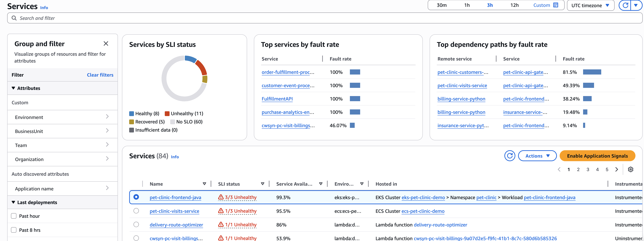Image resolution: width=644 pixels, height=241 pixels.
Task: Expand the Environment attribute group
Action: pyautogui.click(x=107, y=117)
